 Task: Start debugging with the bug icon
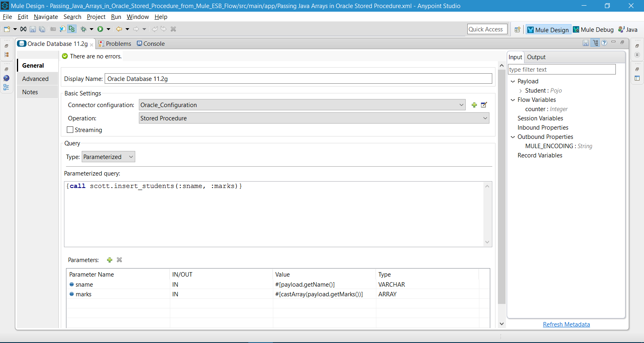83,29
